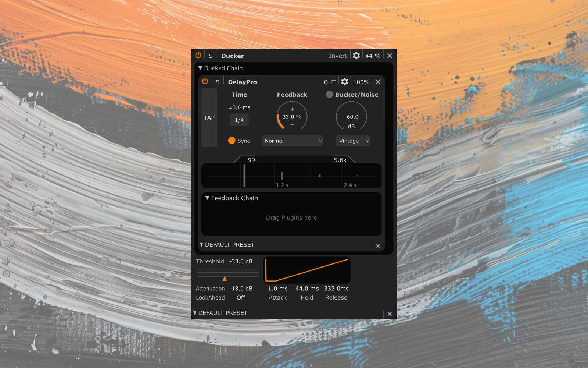Edit the 44.0 ms Hold value
588x368 pixels.
(307, 289)
